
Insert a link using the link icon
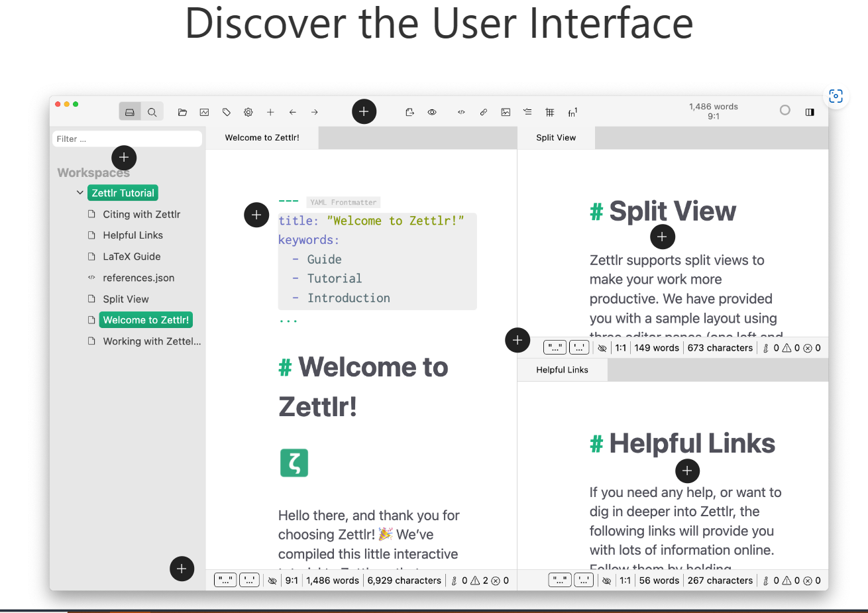pyautogui.click(x=484, y=113)
